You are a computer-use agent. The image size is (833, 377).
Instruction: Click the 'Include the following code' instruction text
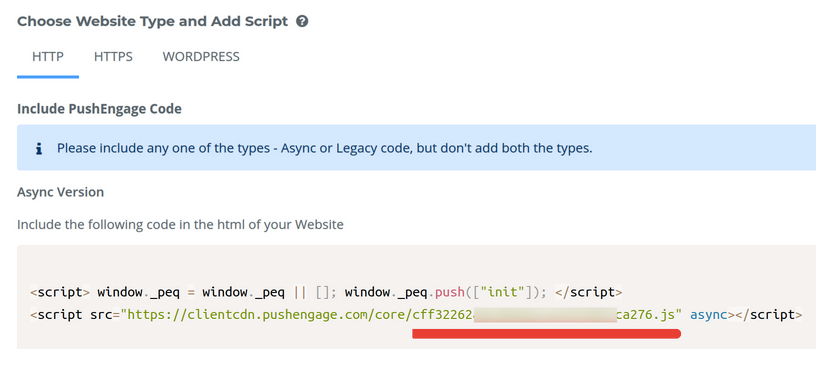pos(180,225)
